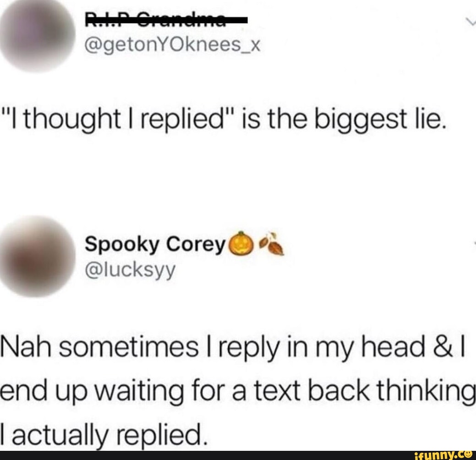Expand the second tweet's options arrow
Image resolution: width=476 pixels, height=460 pixels.
point(474,244)
